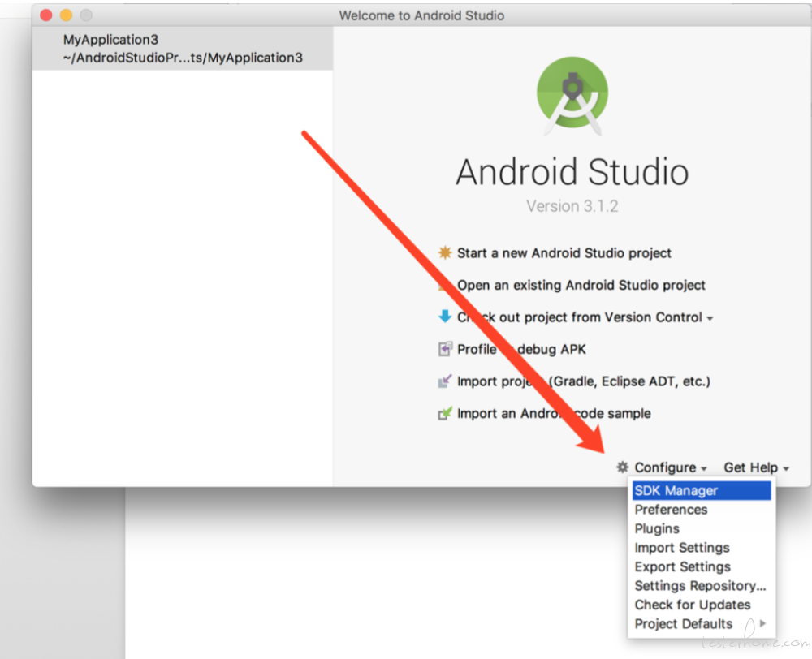Choose Preferences in the Configure menu
This screenshot has height=659, width=812.
[702, 510]
